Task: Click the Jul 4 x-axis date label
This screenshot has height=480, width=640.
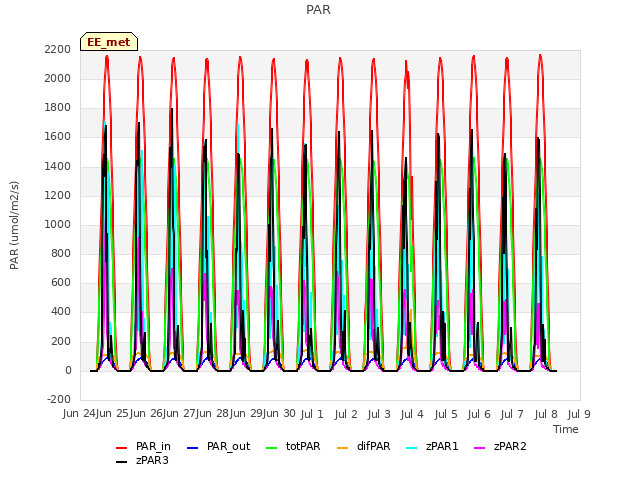Action: [x=412, y=414]
